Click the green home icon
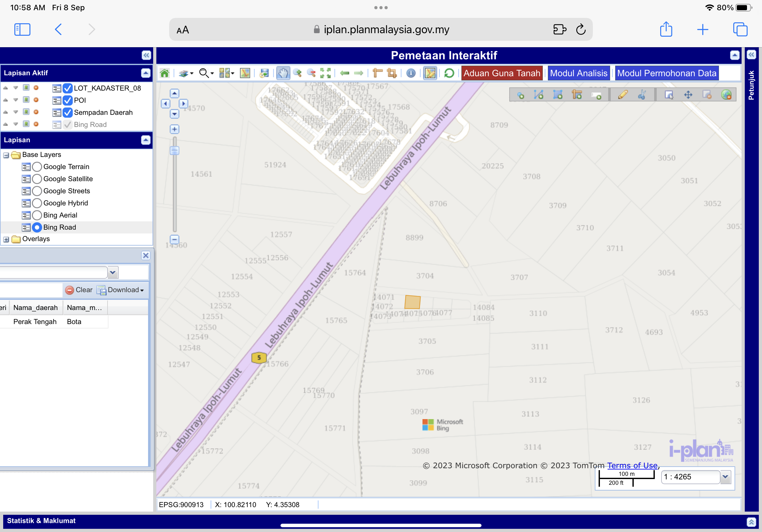 tap(165, 73)
